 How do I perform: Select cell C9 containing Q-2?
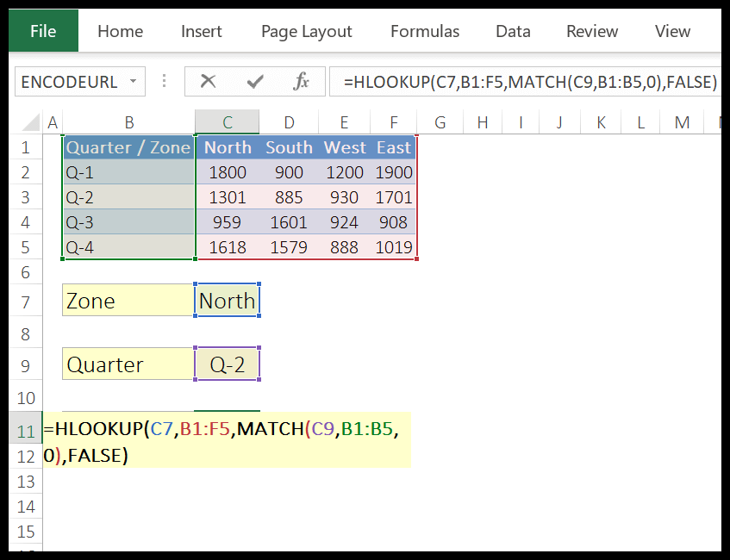(x=227, y=364)
